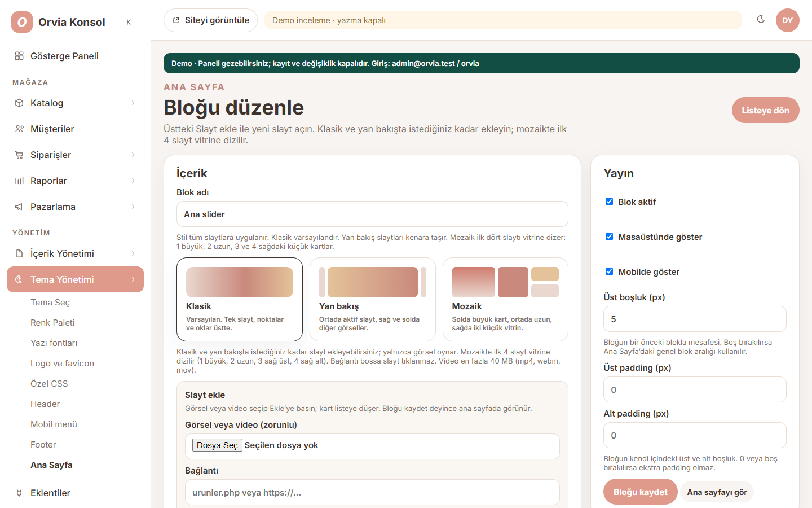Image resolution: width=812 pixels, height=508 pixels.
Task: Open the Renk Paleti submenu item
Action: coord(52,323)
